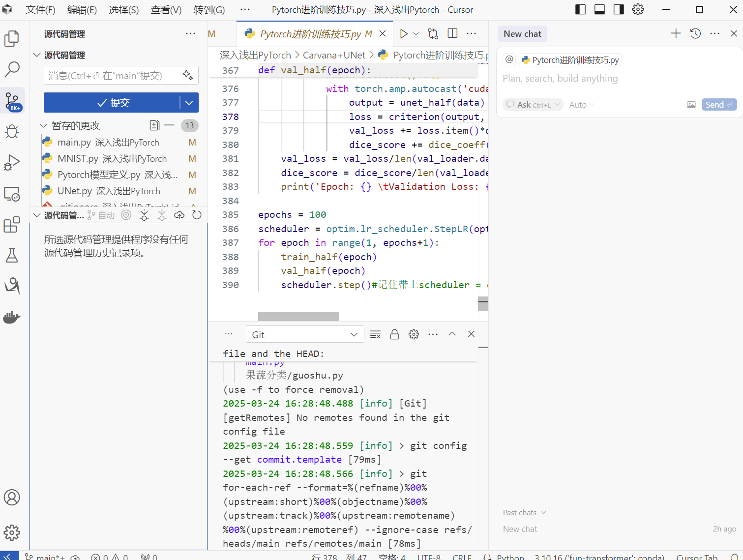Open UNet.py in staged changes
Image resolution: width=743 pixels, height=560 pixels.
tap(119, 191)
